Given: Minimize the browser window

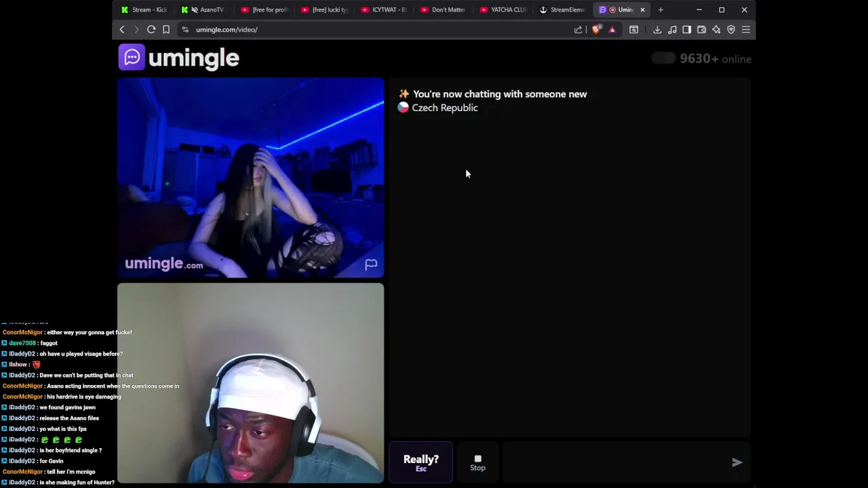Looking at the screenshot, I should coord(699,9).
